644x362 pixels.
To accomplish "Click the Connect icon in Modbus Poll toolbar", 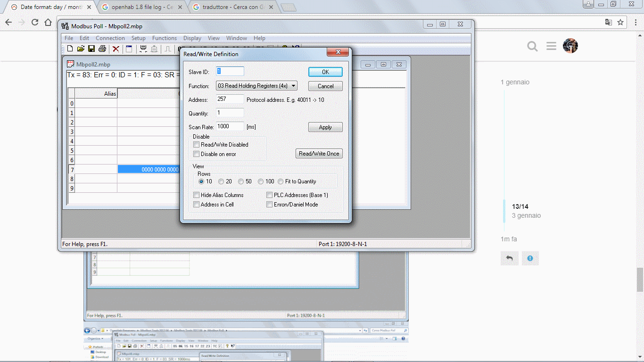I will [x=143, y=49].
